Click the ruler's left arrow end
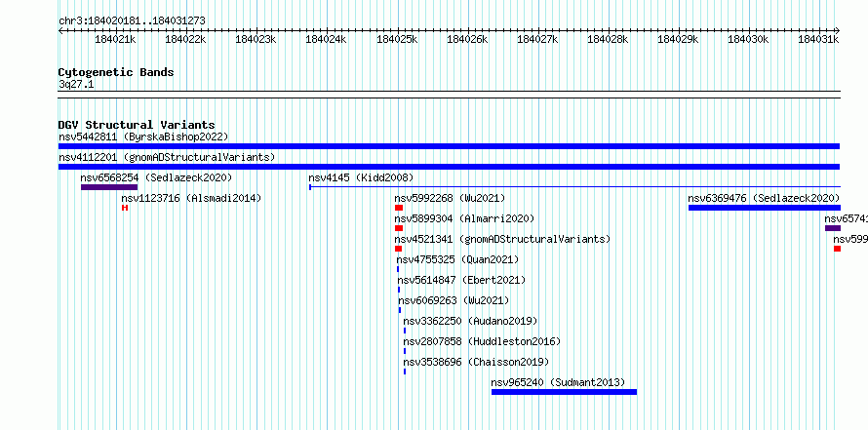This screenshot has height=430, width=868. pos(60,30)
